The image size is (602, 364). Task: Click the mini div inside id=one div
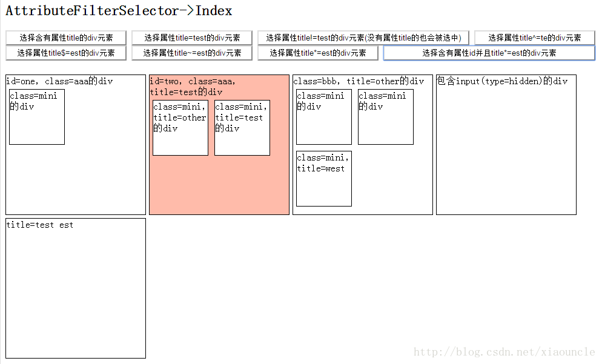click(37, 117)
